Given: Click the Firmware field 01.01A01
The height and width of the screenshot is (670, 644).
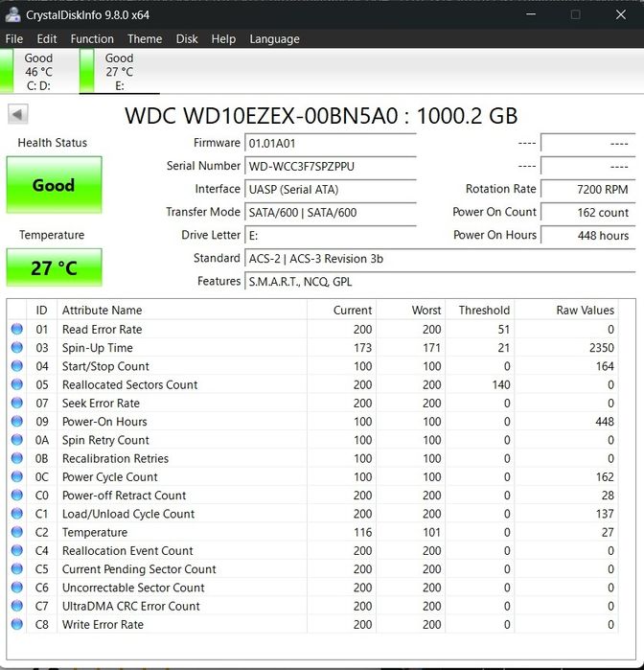Looking at the screenshot, I should (x=331, y=143).
